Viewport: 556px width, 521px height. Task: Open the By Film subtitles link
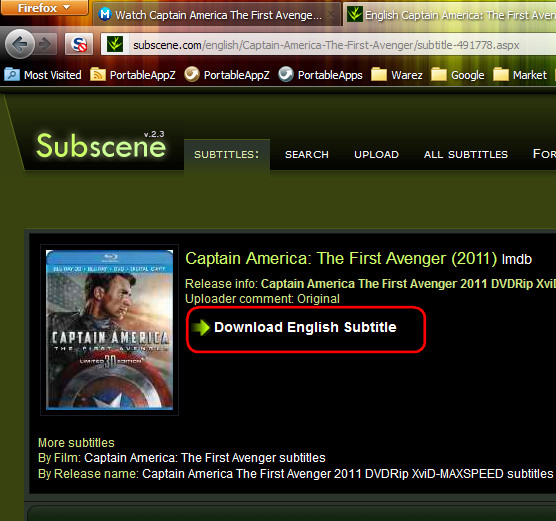pyautogui.click(x=205, y=458)
